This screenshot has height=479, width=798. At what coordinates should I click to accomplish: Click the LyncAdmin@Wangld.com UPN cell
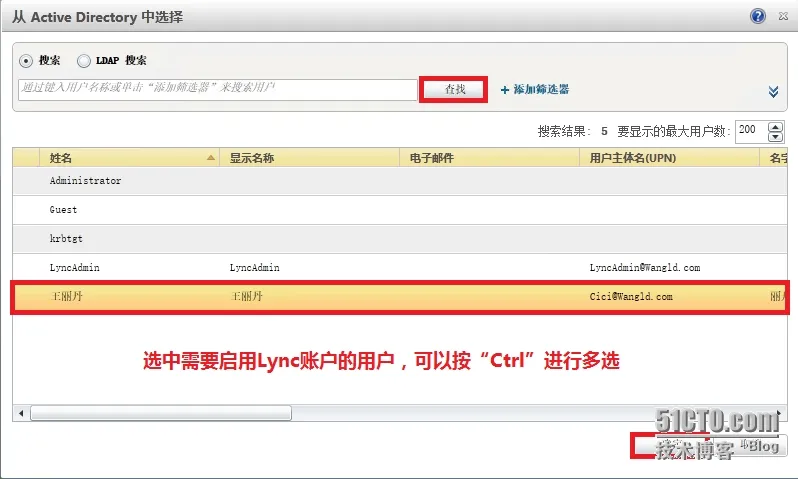coord(645,268)
